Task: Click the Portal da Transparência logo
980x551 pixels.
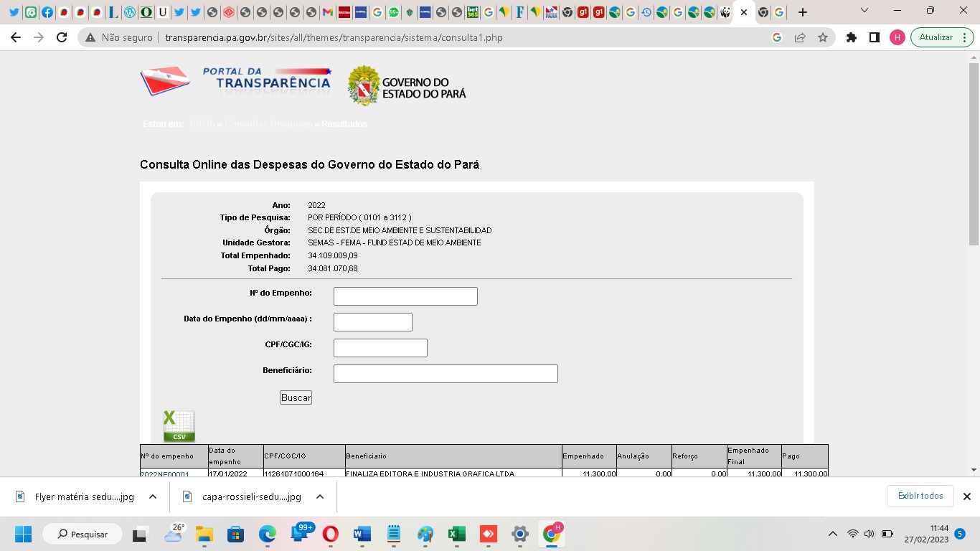Action: (x=237, y=82)
